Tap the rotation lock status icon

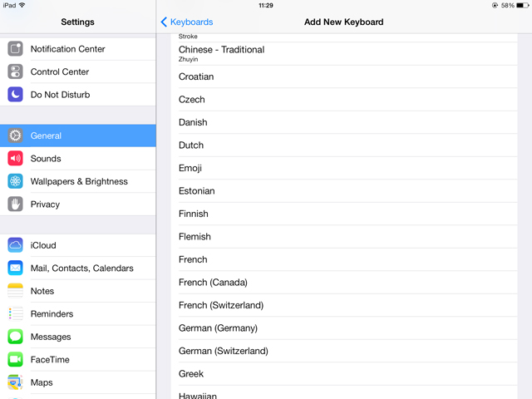click(495, 6)
